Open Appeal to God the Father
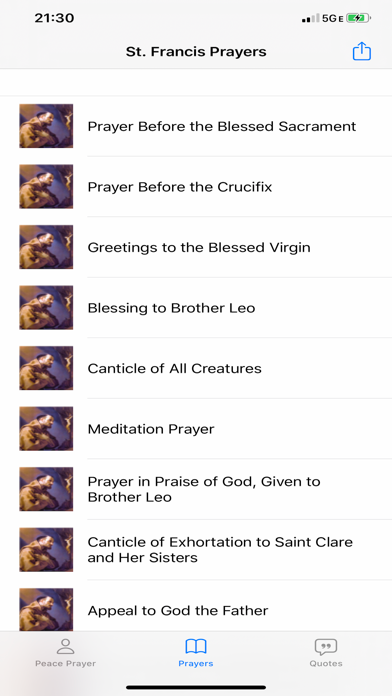392x696 pixels. (x=196, y=610)
